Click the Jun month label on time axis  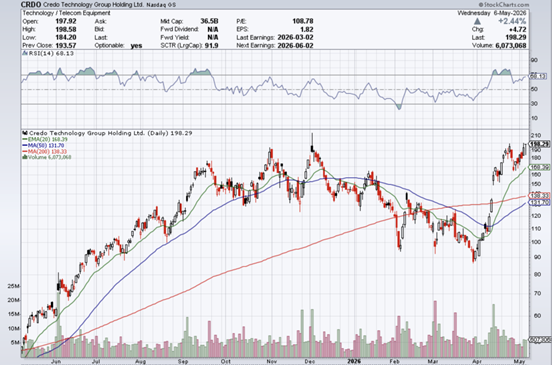click(x=56, y=361)
